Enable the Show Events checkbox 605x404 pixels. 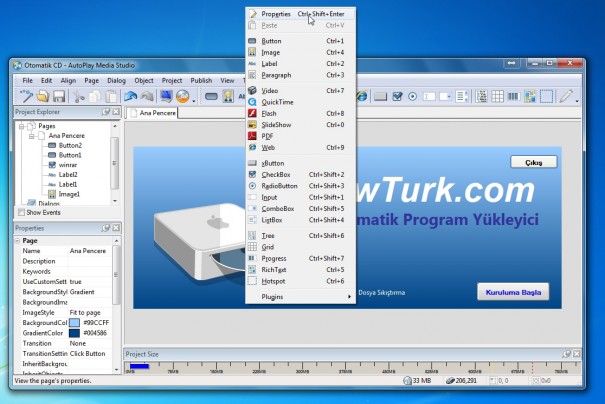(22, 212)
